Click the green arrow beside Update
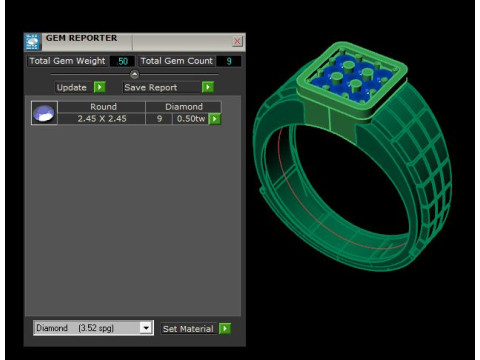Screen dimensions: 480x360 point(100,87)
